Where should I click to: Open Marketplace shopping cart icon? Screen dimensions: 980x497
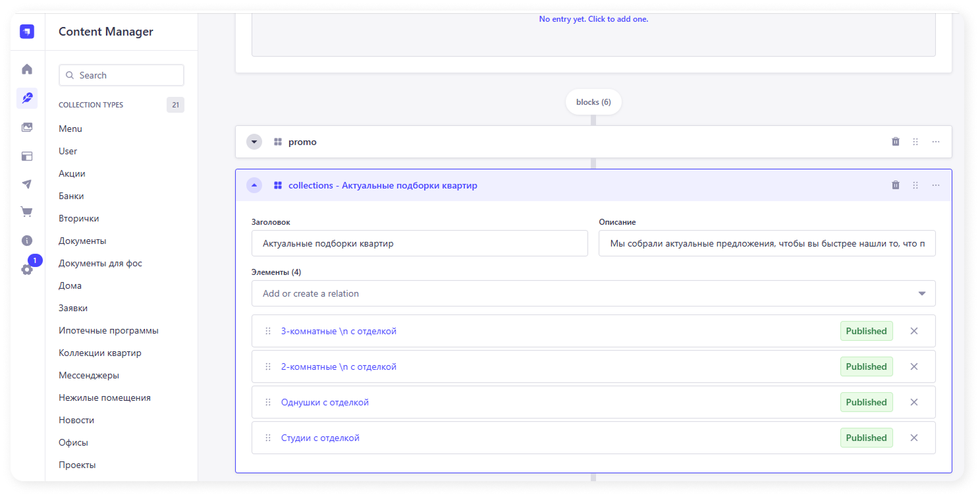[x=27, y=212]
